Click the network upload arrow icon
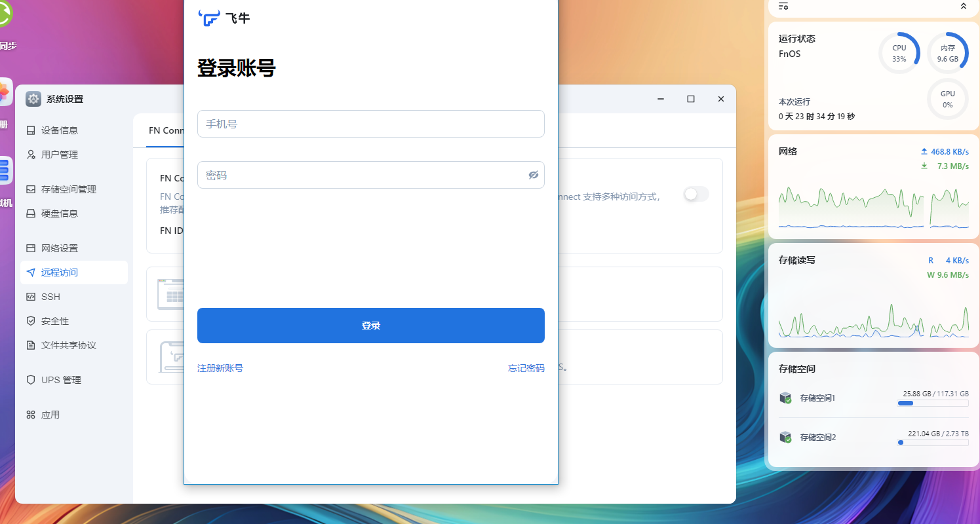The width and height of the screenshot is (980, 524). [924, 151]
